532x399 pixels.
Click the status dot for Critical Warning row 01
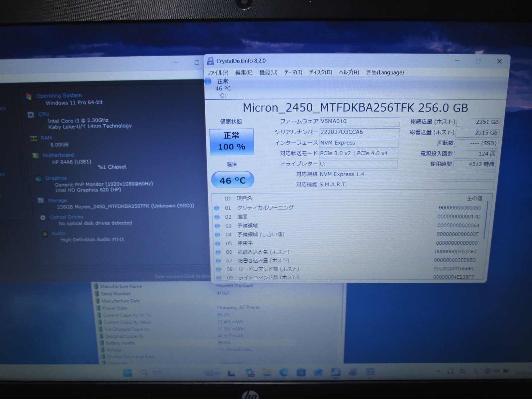[x=217, y=208]
